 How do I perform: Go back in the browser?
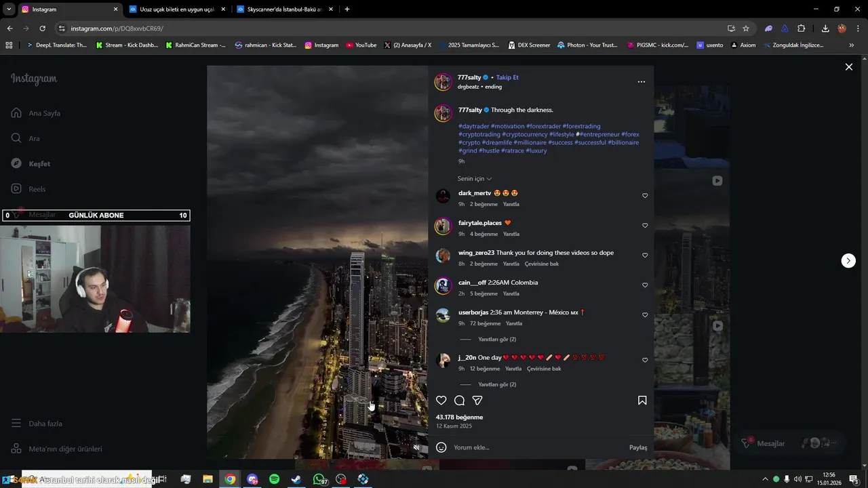click(x=9, y=28)
